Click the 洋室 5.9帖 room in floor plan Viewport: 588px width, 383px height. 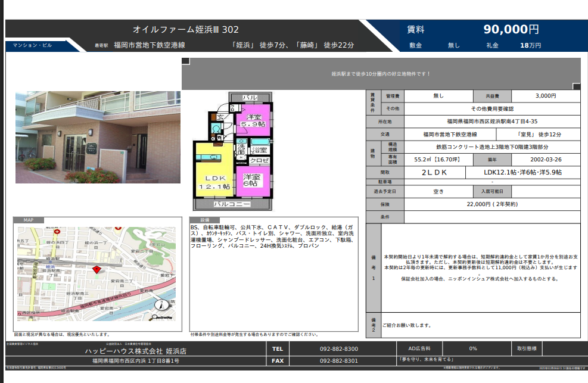(253, 120)
